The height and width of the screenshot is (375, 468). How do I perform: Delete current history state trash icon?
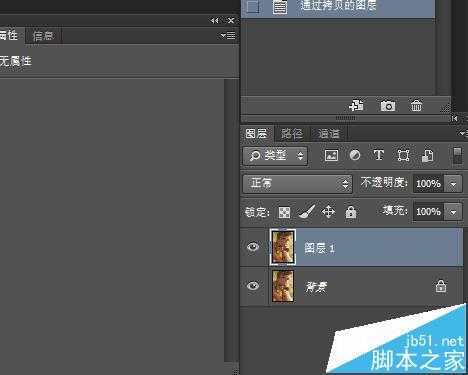pos(416,106)
